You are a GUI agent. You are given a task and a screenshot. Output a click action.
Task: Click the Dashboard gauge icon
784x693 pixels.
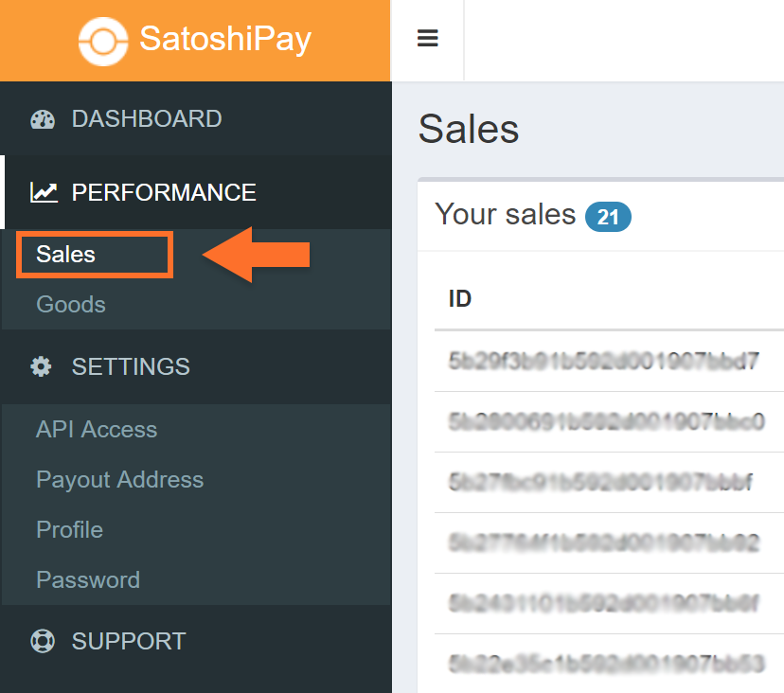[x=44, y=119]
